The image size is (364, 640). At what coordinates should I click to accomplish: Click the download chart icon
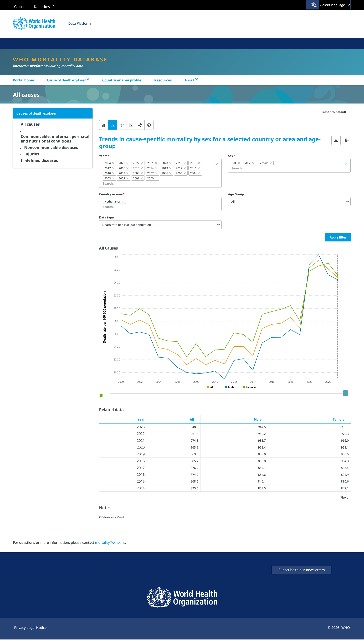pyautogui.click(x=336, y=140)
